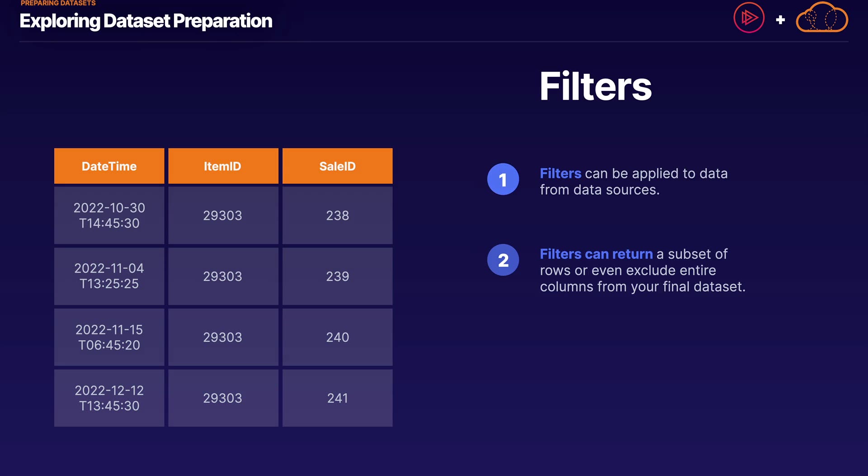Click the blue circle numbered 2
The width and height of the screenshot is (868, 476).
(503, 260)
